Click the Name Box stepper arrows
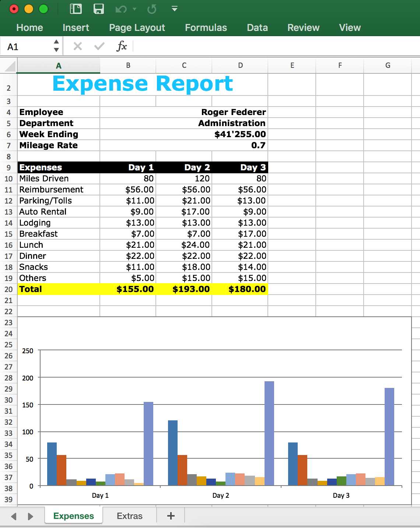The image size is (420, 528). pos(56,46)
